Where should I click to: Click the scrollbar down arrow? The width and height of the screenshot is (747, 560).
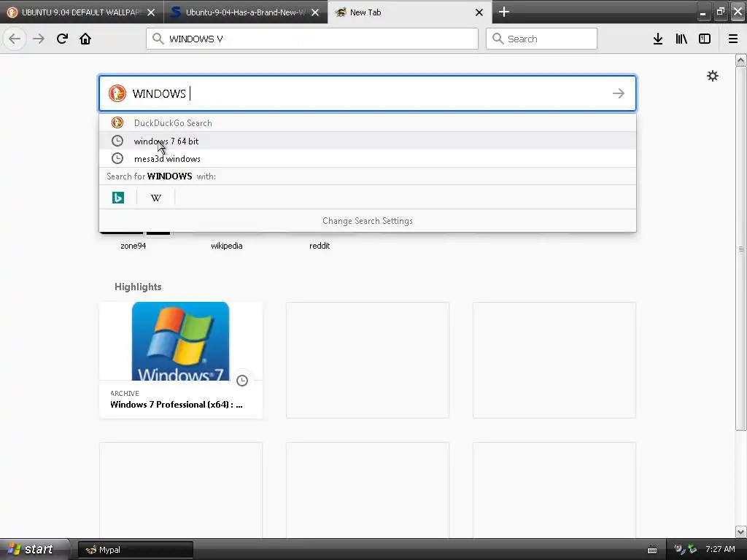coord(740,532)
